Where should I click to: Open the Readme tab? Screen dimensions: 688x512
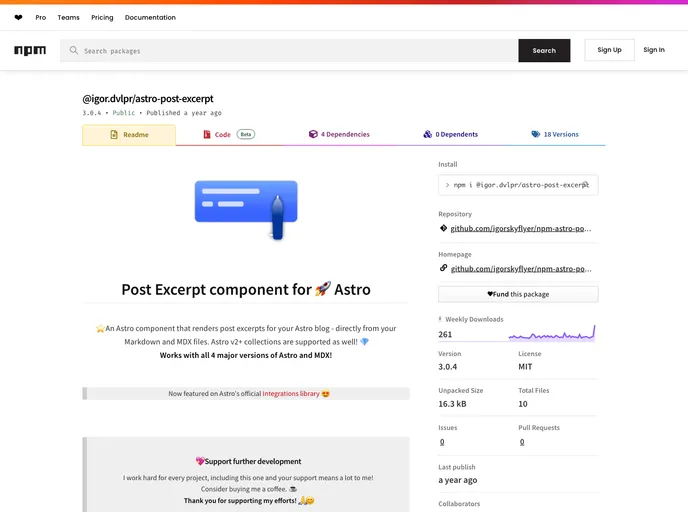129,135
